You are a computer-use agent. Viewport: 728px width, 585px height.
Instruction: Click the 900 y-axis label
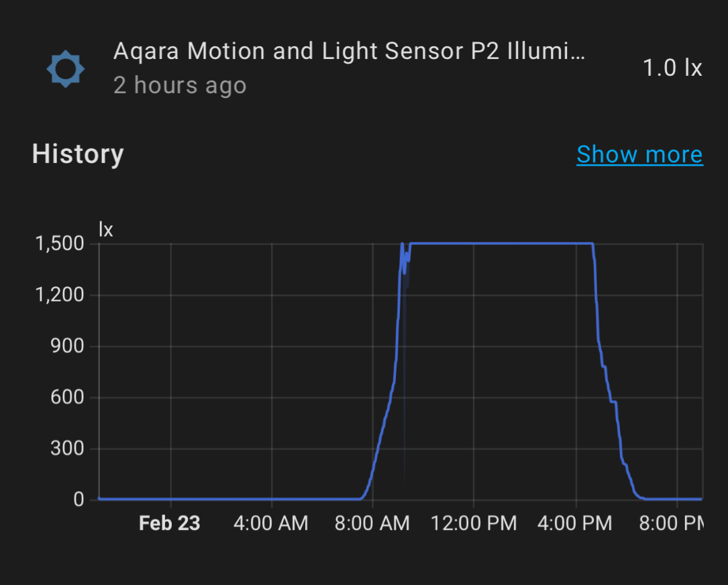67,346
